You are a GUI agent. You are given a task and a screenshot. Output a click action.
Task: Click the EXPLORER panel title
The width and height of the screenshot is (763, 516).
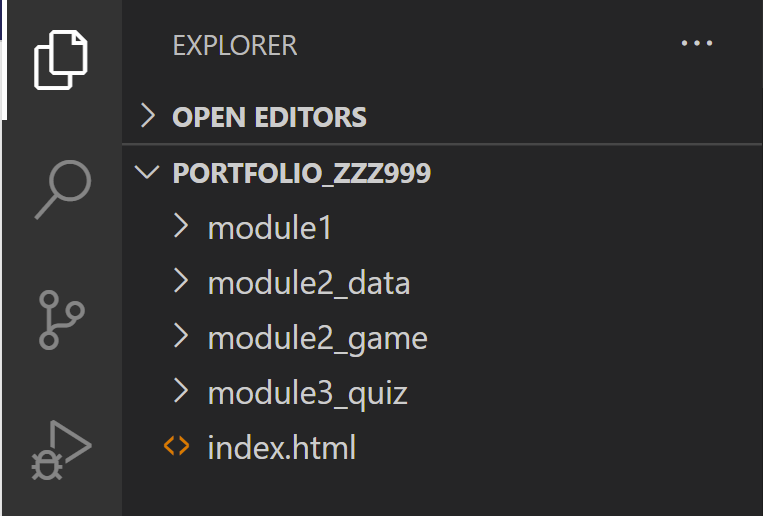click(235, 46)
